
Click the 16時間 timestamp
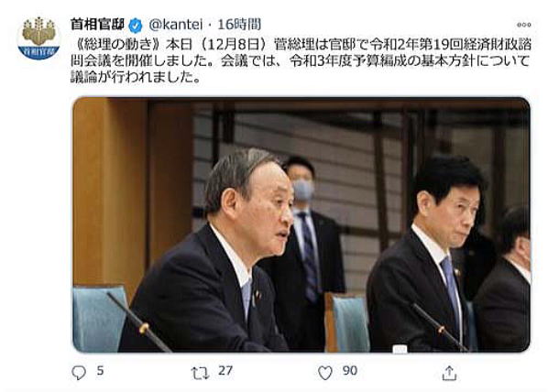(239, 25)
